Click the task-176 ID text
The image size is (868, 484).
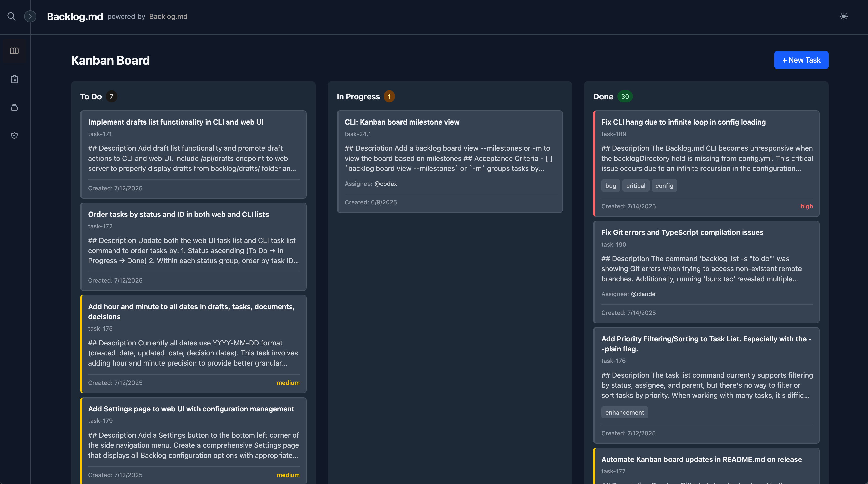[613, 361]
